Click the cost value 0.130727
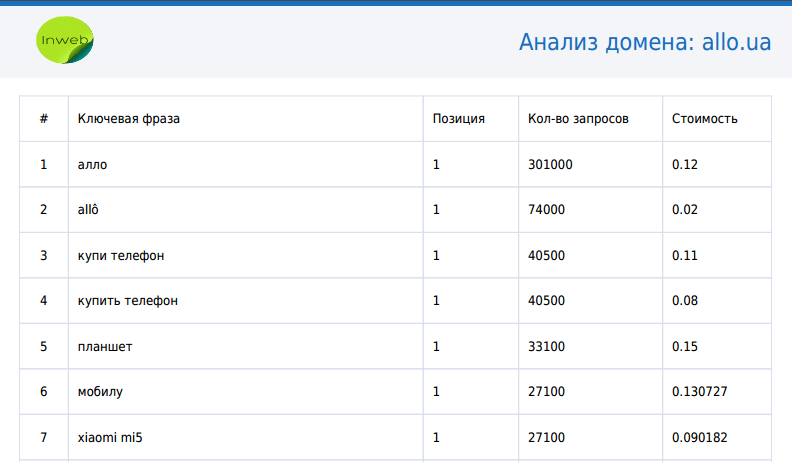This screenshot has width=792, height=462. pos(700,391)
